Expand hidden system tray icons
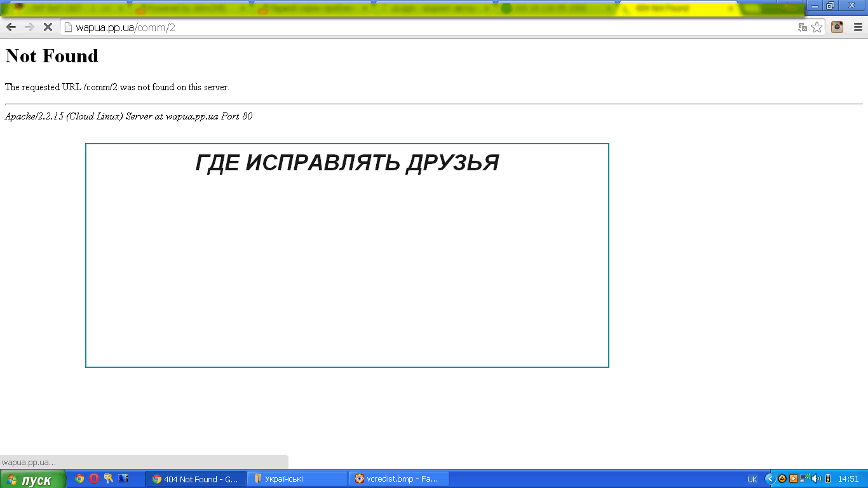 pyautogui.click(x=770, y=478)
